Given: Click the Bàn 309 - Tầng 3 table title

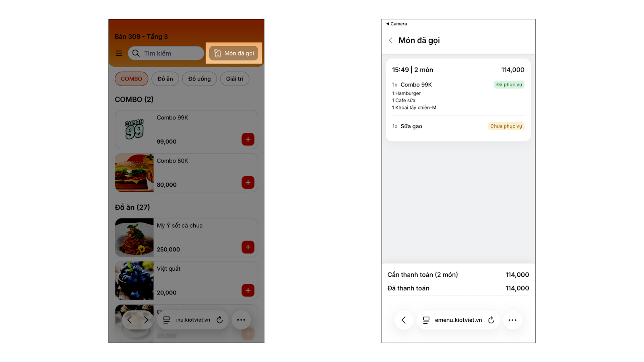Looking at the screenshot, I should coord(141,37).
